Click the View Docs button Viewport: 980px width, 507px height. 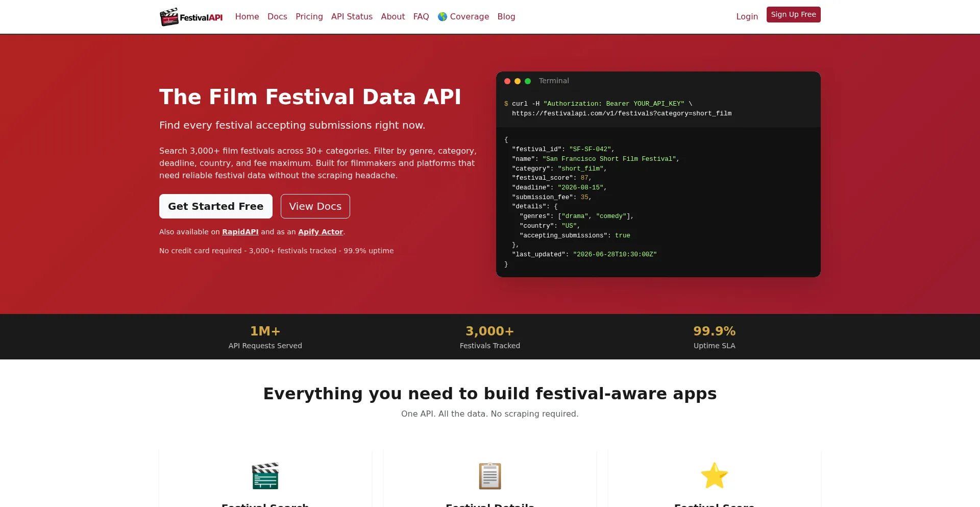(x=315, y=206)
